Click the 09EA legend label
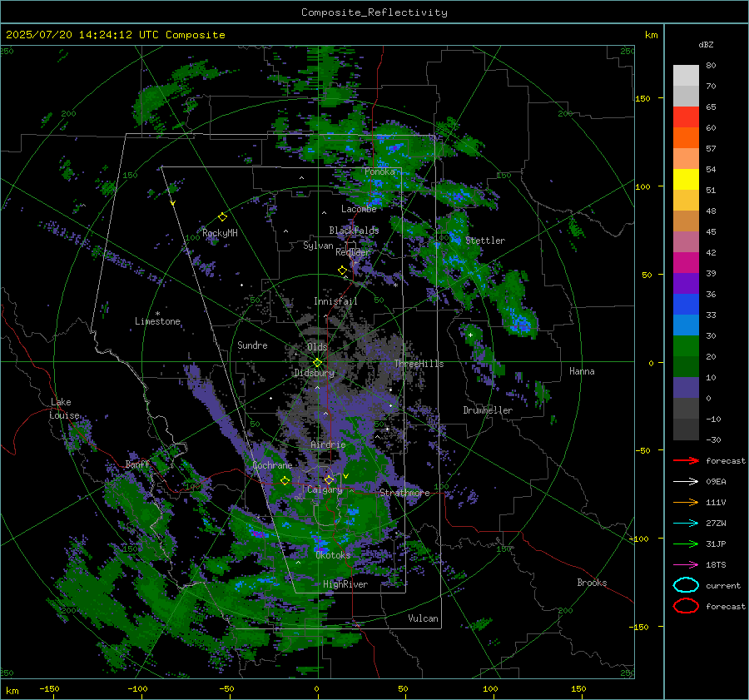Screen dimensions: 749x700 716,482
